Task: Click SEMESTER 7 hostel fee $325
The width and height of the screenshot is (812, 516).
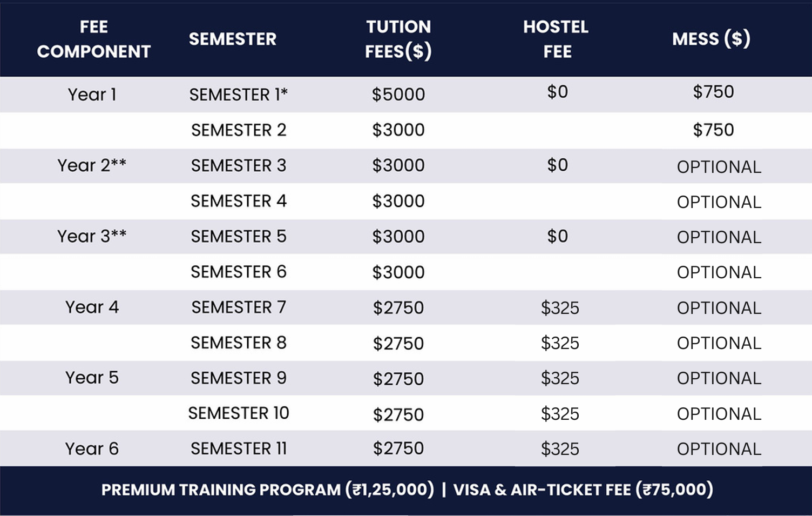Action: 560,308
